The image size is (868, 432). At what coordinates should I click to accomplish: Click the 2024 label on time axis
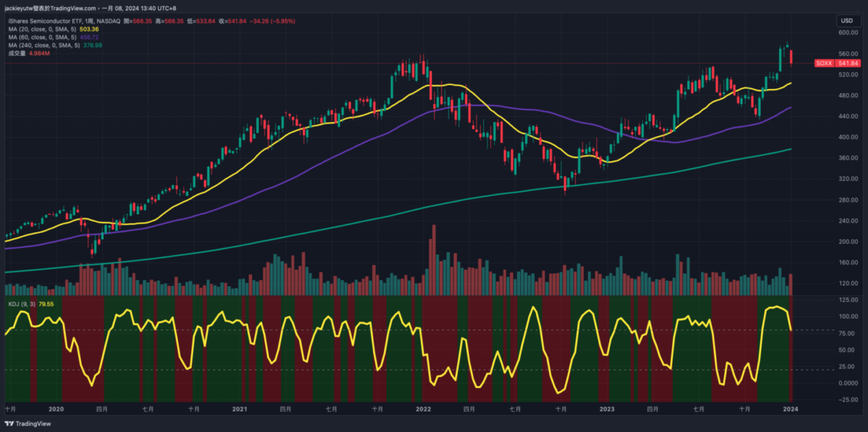click(791, 409)
